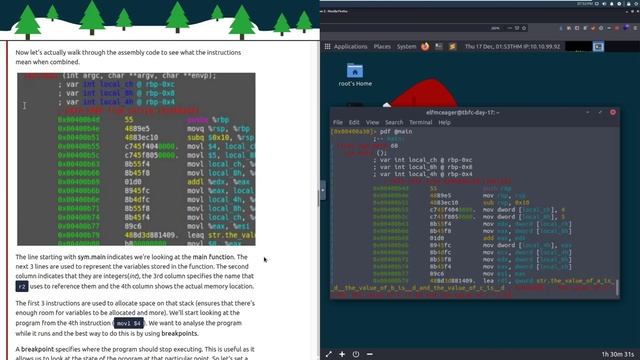Screen dimensions: 640x360
Task: Click the split-view divider handle
Action: pos(322,190)
